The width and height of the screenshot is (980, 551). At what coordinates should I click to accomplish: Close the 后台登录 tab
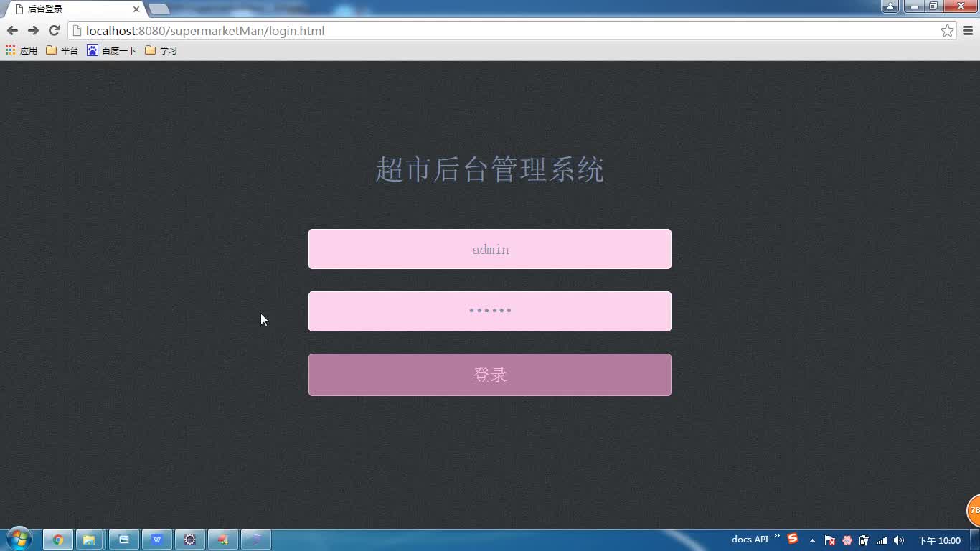136,9
